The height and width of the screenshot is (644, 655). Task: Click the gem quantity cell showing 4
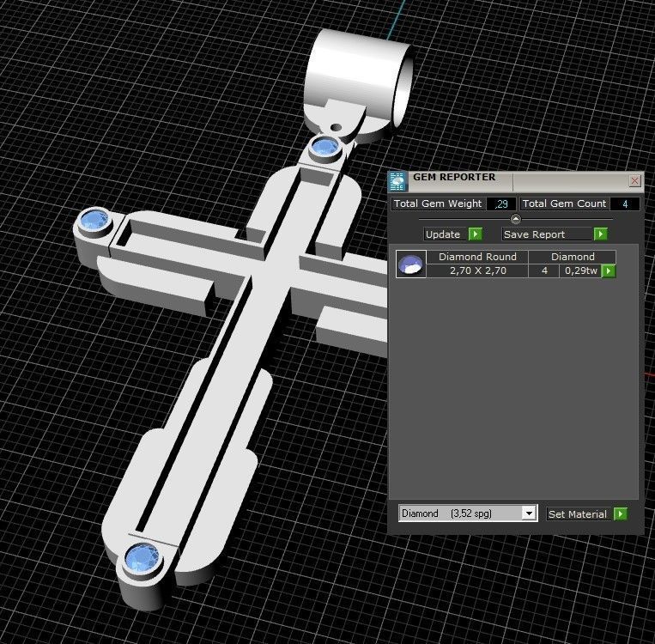[x=544, y=270]
